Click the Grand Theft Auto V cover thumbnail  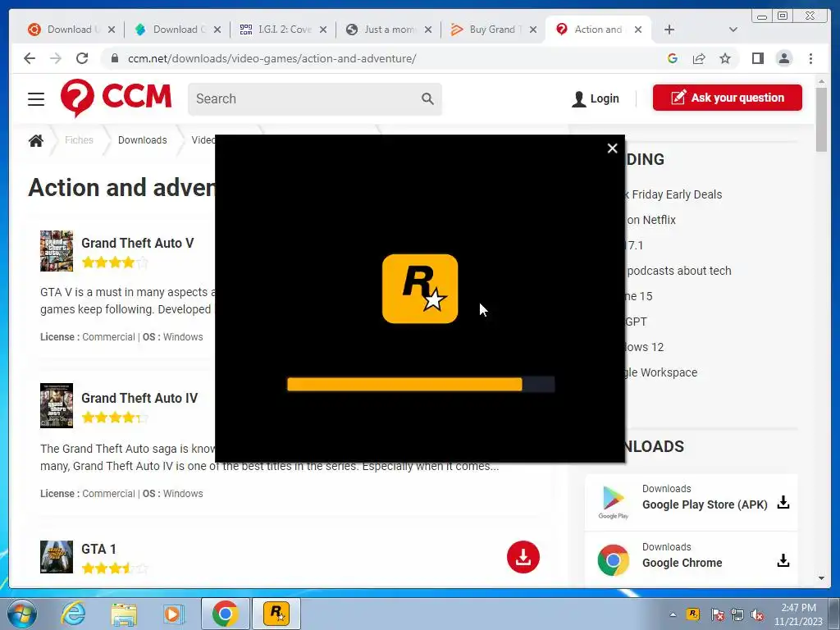(x=57, y=251)
